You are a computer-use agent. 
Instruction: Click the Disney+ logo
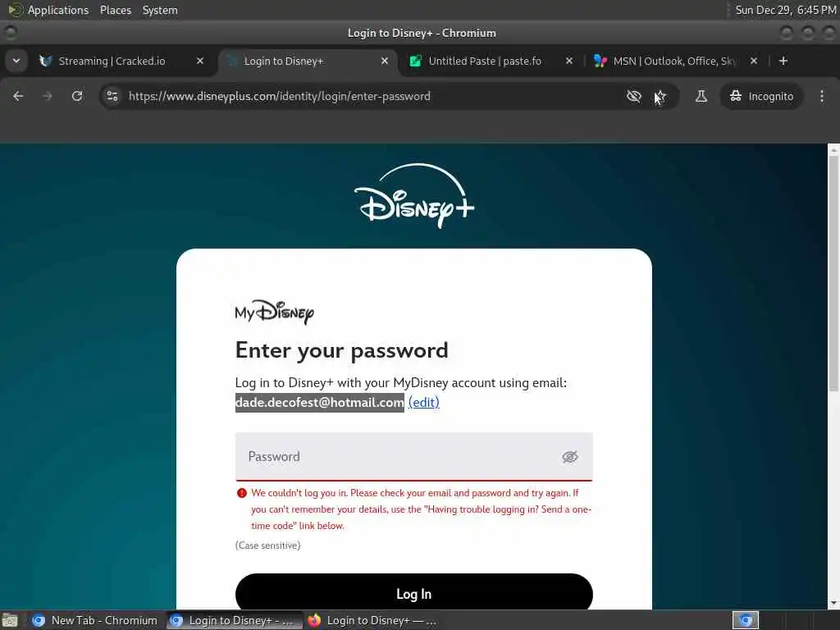[x=414, y=196]
